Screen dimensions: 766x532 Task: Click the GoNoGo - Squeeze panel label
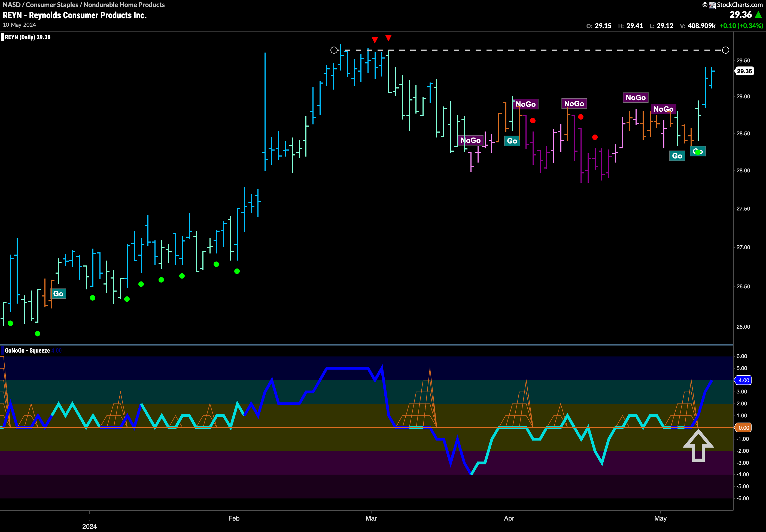click(x=27, y=350)
